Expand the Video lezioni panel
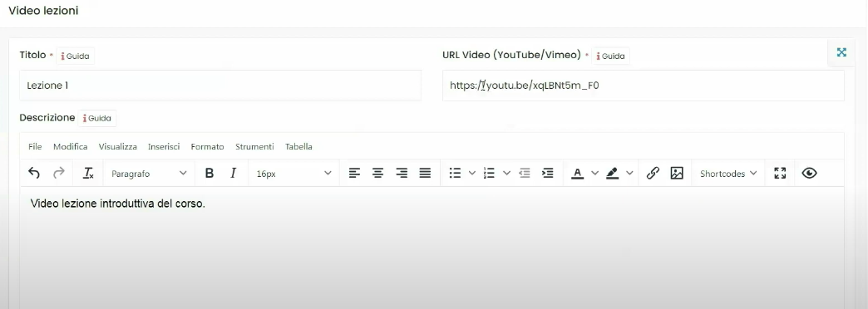 pyautogui.click(x=841, y=52)
